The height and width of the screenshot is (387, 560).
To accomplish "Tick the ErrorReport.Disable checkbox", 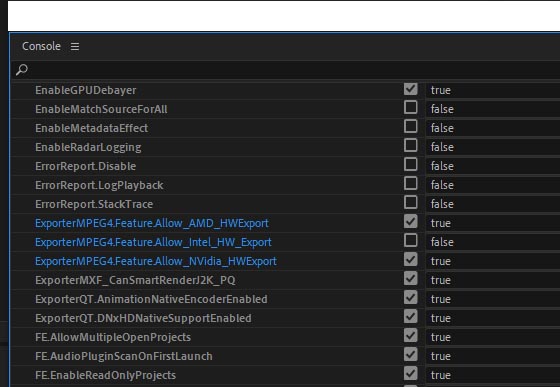I will click(x=410, y=165).
